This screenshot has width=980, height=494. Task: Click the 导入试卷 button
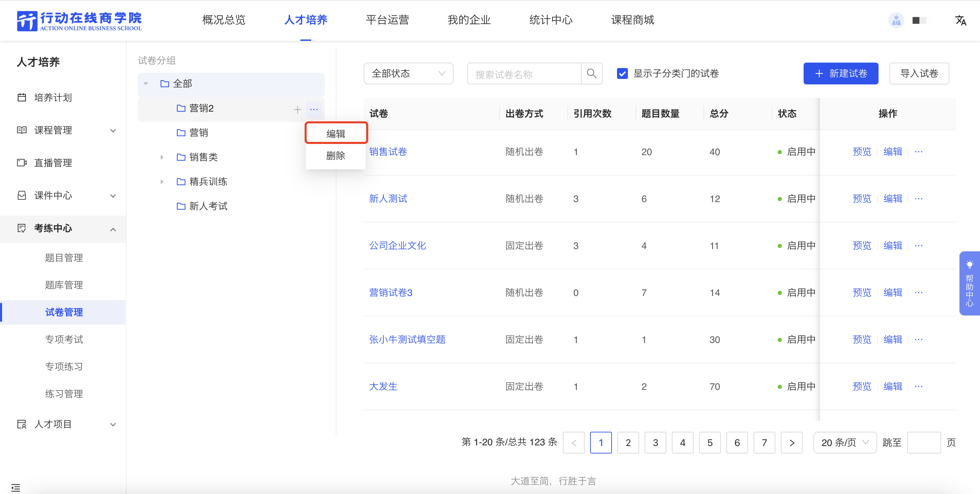tap(919, 73)
